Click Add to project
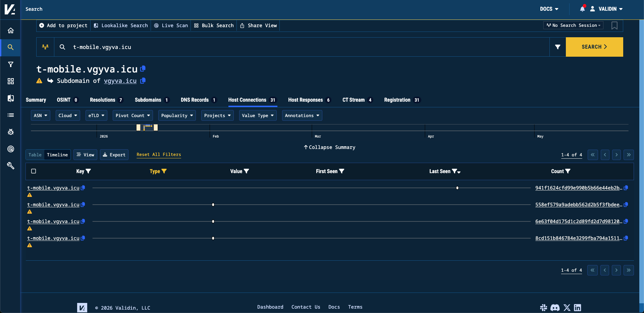644x313 pixels. coord(63,25)
